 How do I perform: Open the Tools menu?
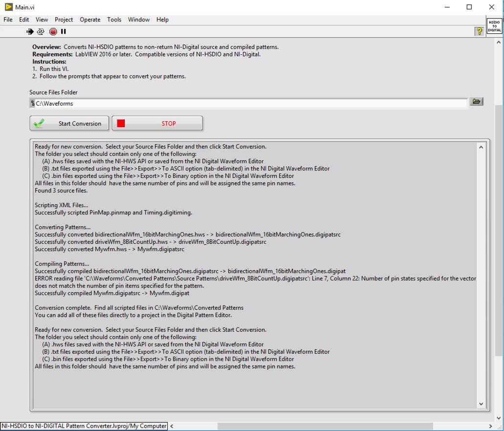(114, 20)
